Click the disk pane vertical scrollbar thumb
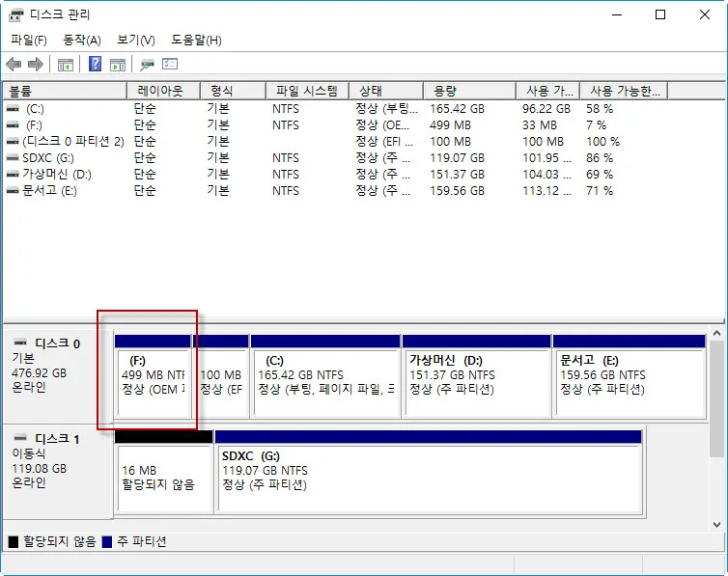Screen dimensions: 728x576 [x=716, y=398]
